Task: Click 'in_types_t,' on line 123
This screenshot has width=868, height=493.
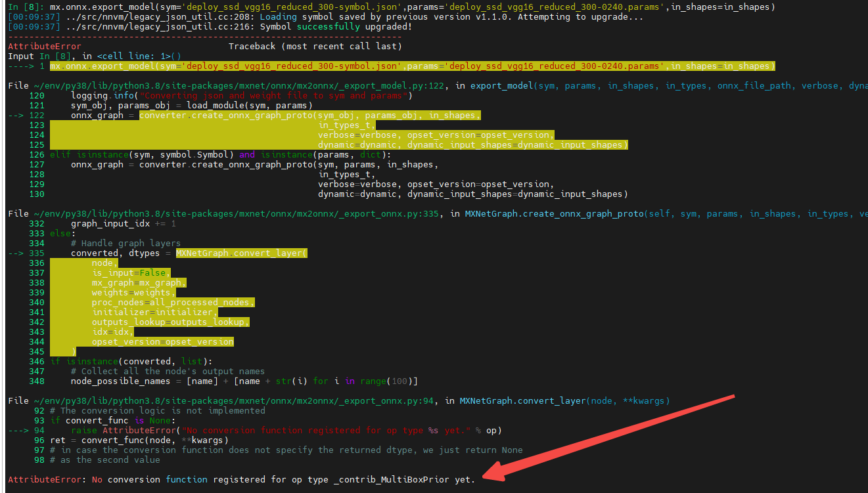Action: coord(347,125)
